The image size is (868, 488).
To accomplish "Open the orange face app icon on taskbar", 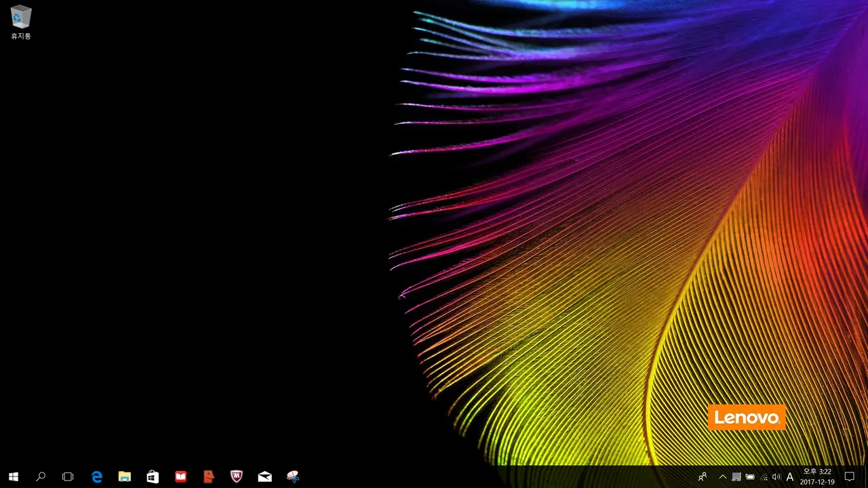I will click(x=209, y=476).
